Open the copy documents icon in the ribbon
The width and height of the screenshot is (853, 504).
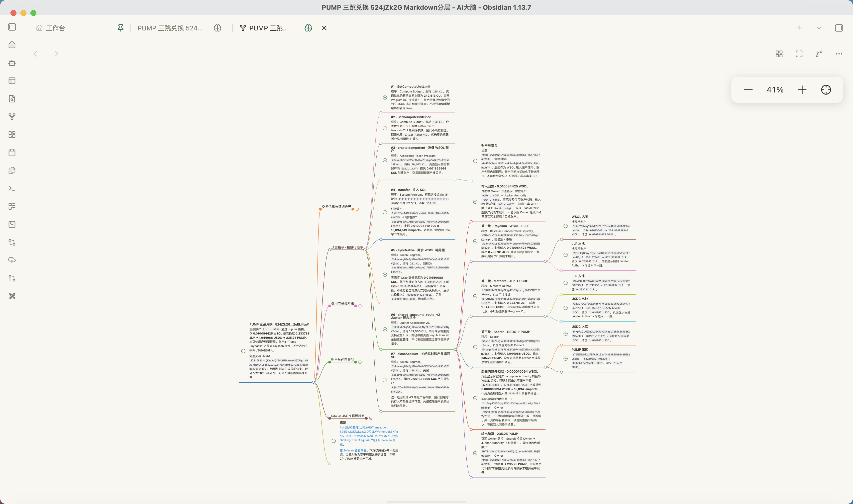tap(12, 170)
